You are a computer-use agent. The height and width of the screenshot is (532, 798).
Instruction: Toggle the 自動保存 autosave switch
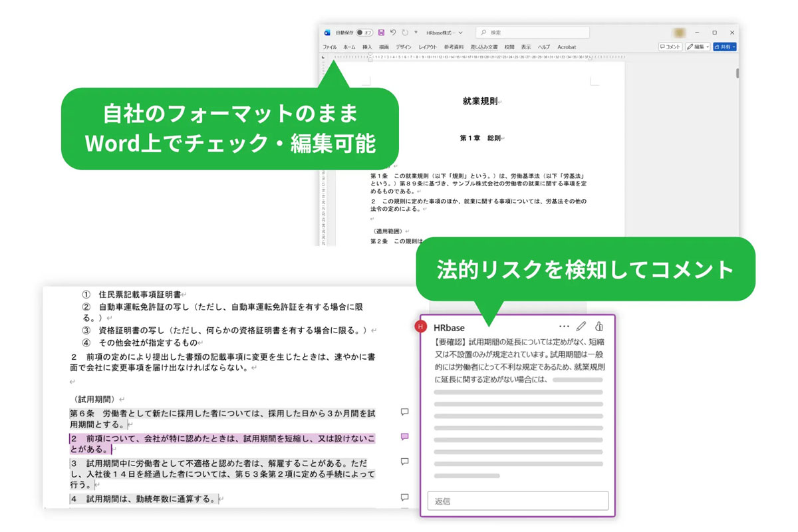pos(364,33)
